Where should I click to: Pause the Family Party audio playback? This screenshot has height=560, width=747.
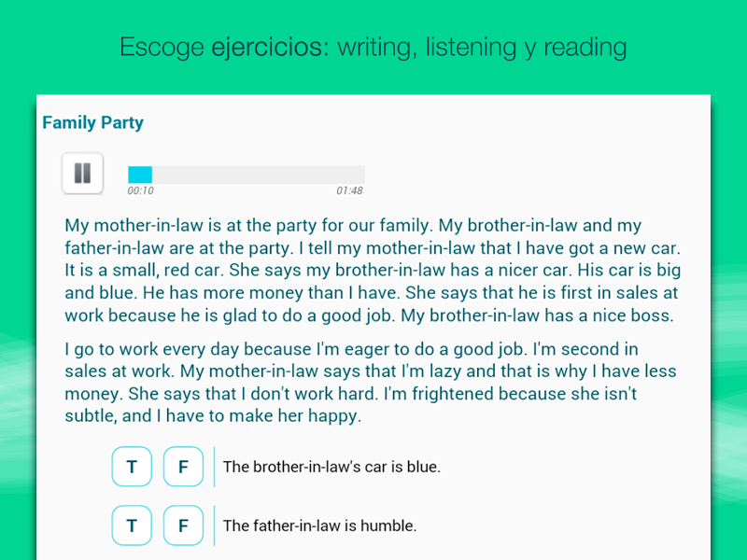[82, 174]
